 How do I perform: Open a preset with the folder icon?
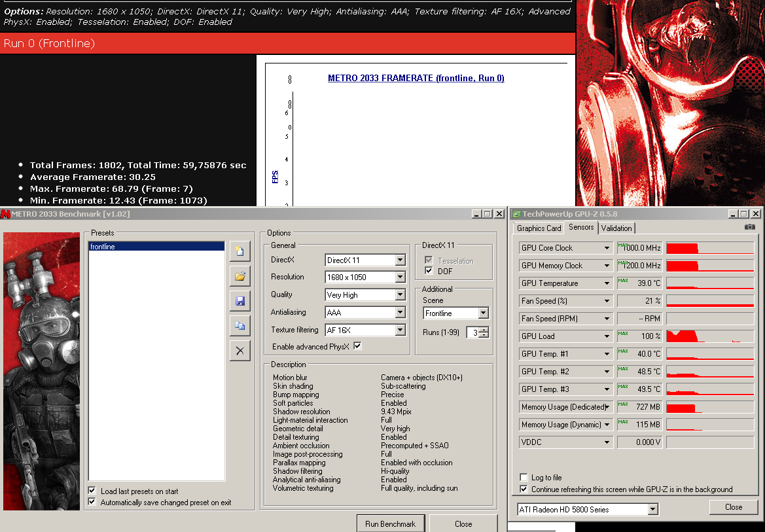pyautogui.click(x=240, y=276)
